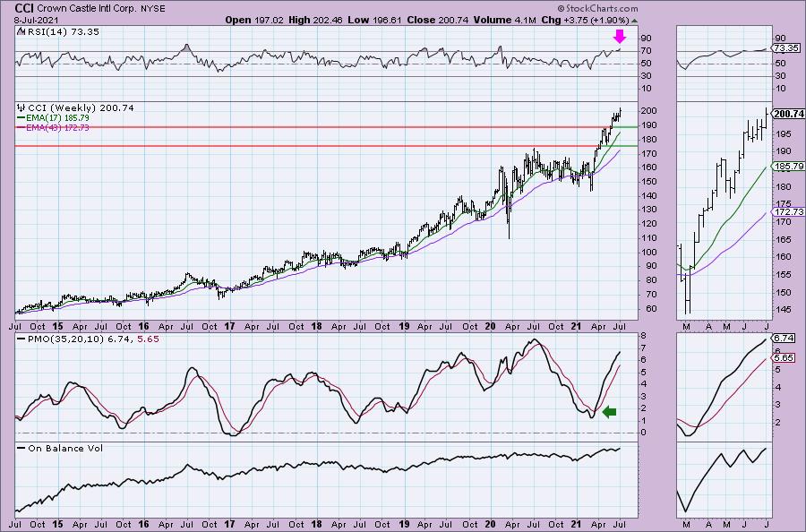Click the RSI(14) 73.35 indicator label
Image resolution: width=806 pixels, height=532 pixels.
tap(62, 32)
